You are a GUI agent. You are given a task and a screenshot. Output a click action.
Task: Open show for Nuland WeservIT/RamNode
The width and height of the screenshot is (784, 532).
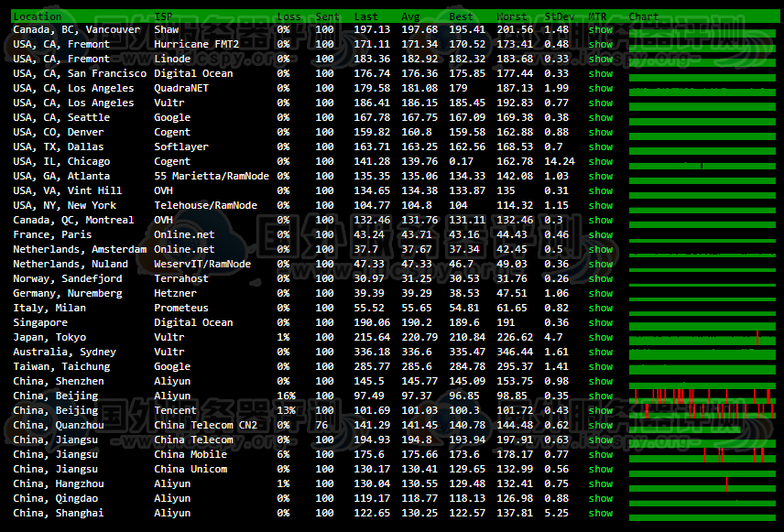(601, 264)
